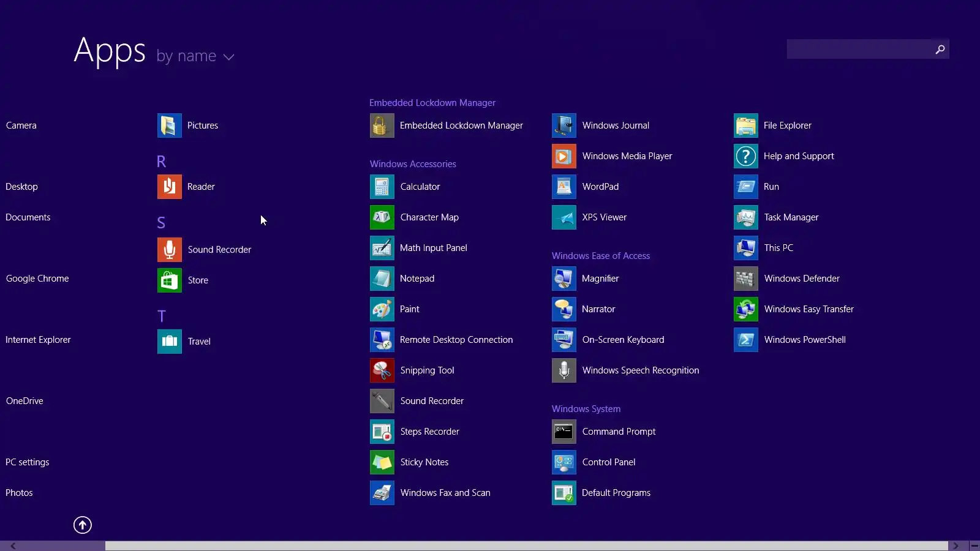Screen dimensions: 980x551
Task: Launch the Reader app icon
Action: coord(170,187)
